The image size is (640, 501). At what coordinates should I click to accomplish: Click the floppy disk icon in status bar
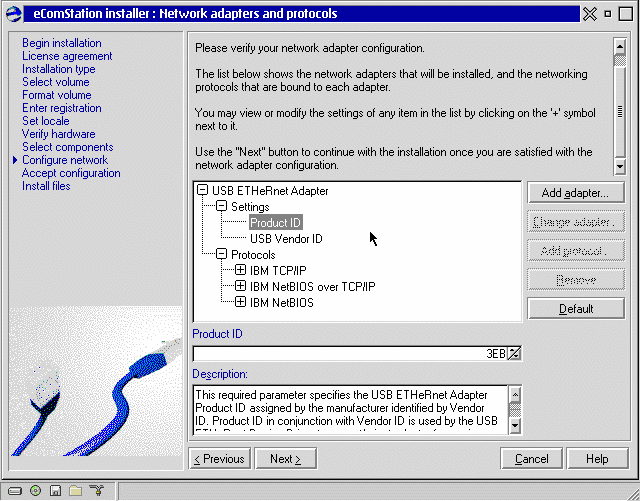click(x=55, y=490)
